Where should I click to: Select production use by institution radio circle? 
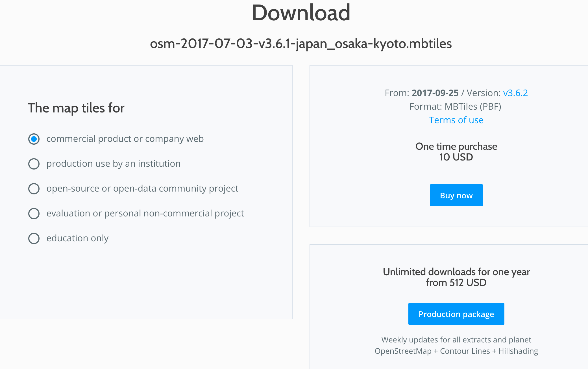click(x=34, y=164)
